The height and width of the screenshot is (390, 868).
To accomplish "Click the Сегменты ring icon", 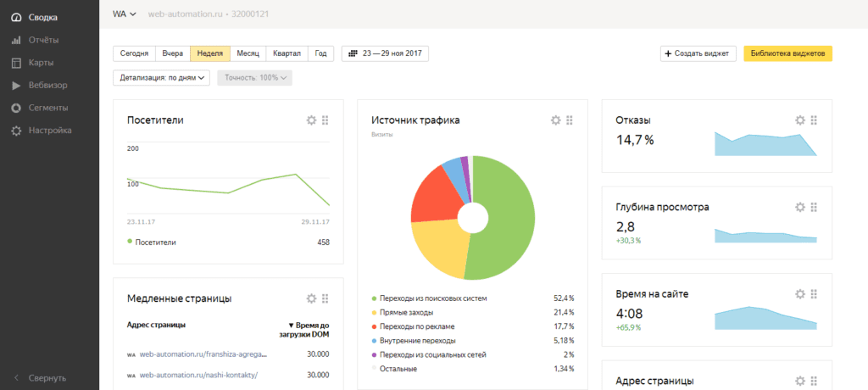I will click(x=16, y=108).
